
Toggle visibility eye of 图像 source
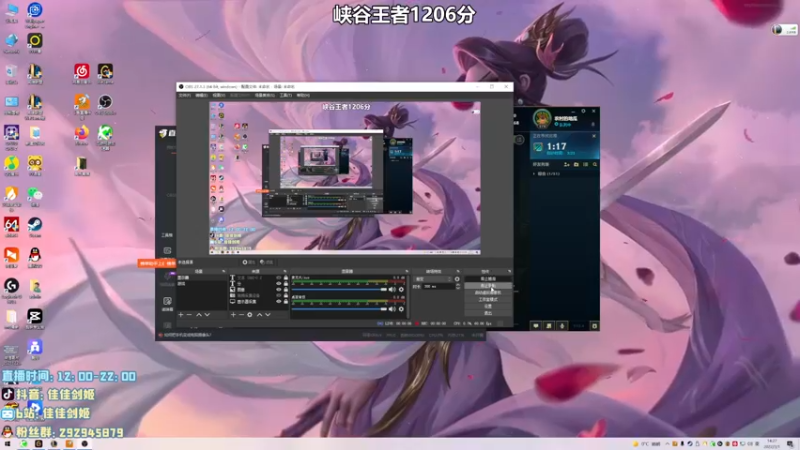(x=279, y=289)
